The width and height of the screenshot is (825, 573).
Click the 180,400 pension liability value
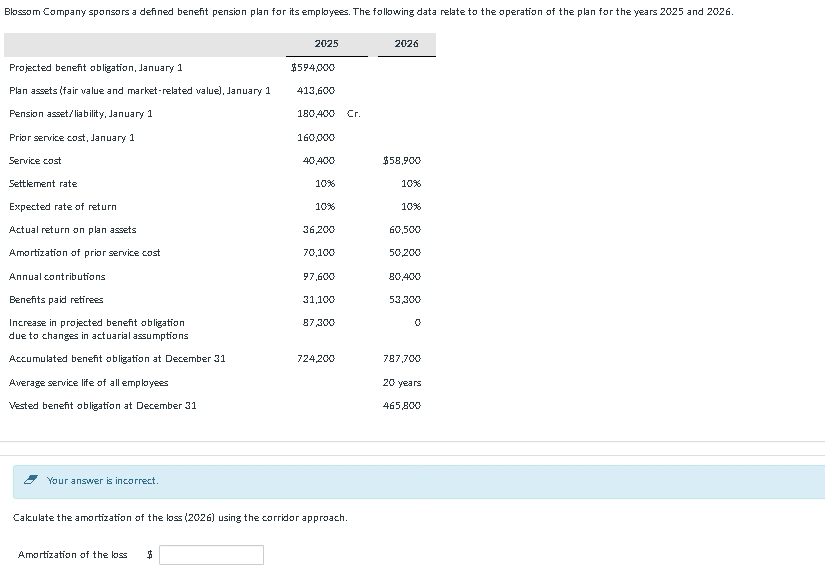[316, 114]
